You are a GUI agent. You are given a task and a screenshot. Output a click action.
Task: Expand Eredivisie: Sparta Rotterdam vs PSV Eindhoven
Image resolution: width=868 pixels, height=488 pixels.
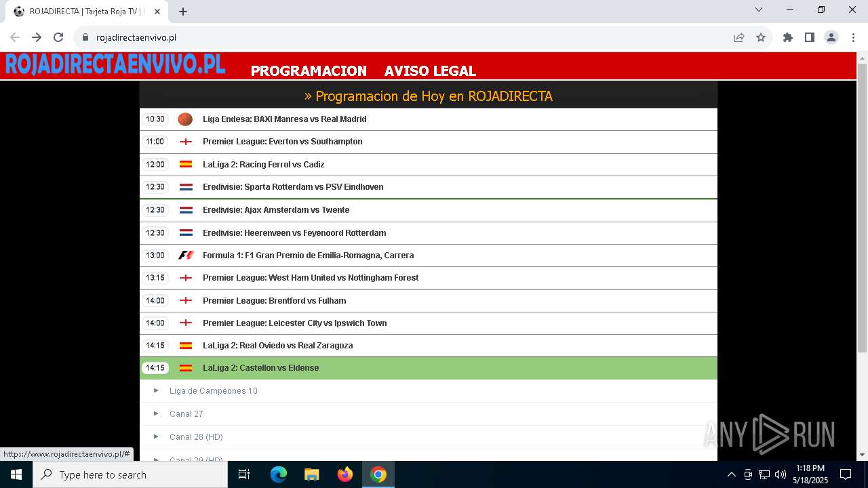coord(428,187)
